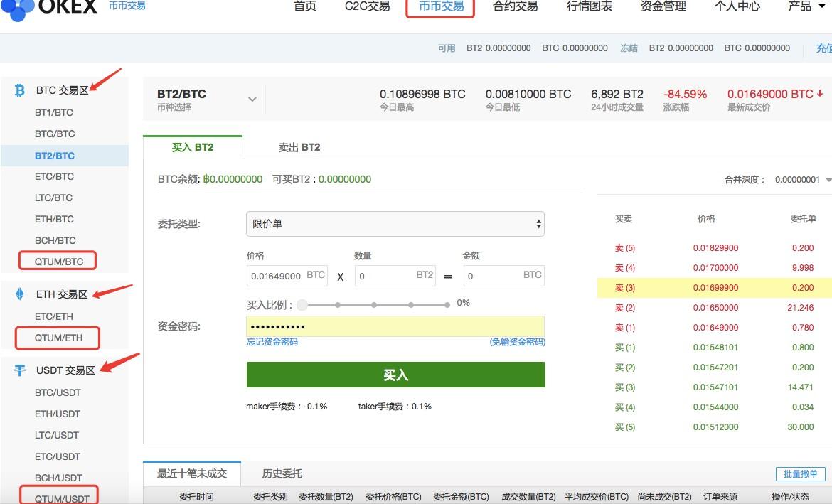Select ETC/BTC in the sidebar
832x504 pixels.
54,177
